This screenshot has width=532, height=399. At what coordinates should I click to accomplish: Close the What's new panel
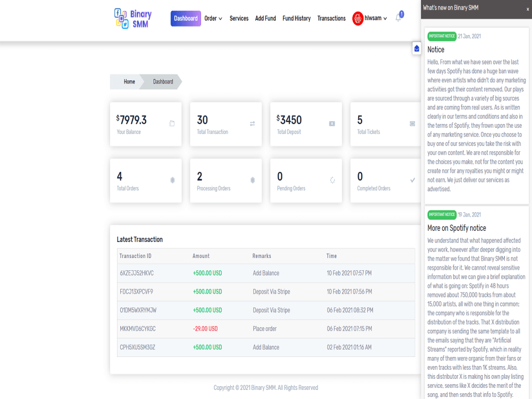pos(528,9)
